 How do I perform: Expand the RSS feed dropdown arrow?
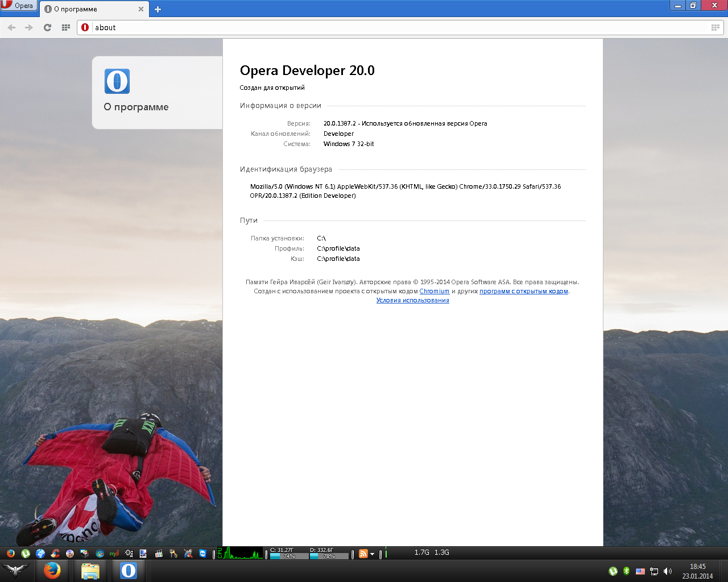[x=373, y=554]
